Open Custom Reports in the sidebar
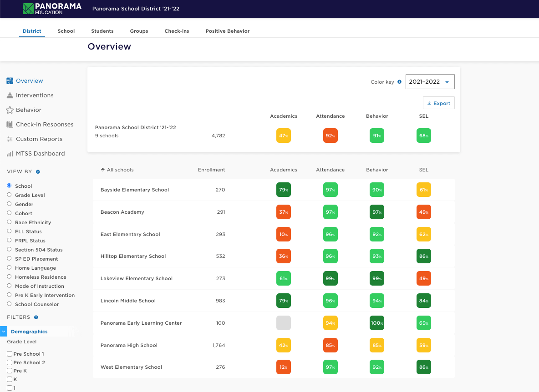The image size is (539, 392). 39,139
